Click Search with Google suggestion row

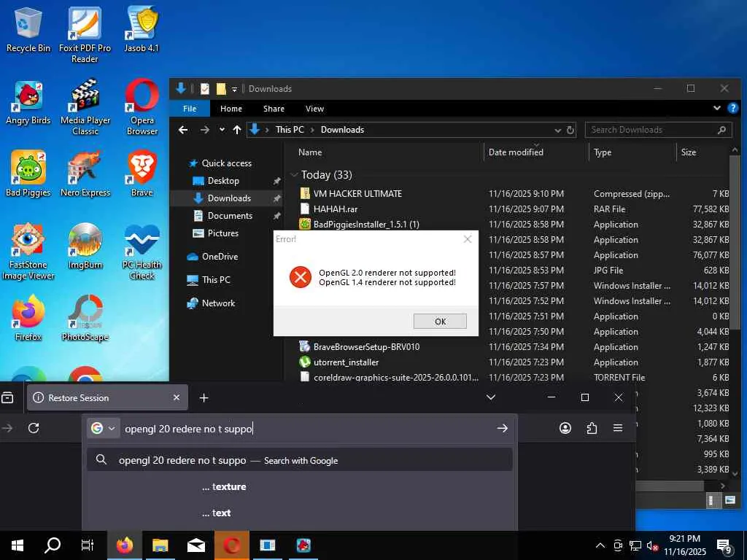tap(300, 460)
